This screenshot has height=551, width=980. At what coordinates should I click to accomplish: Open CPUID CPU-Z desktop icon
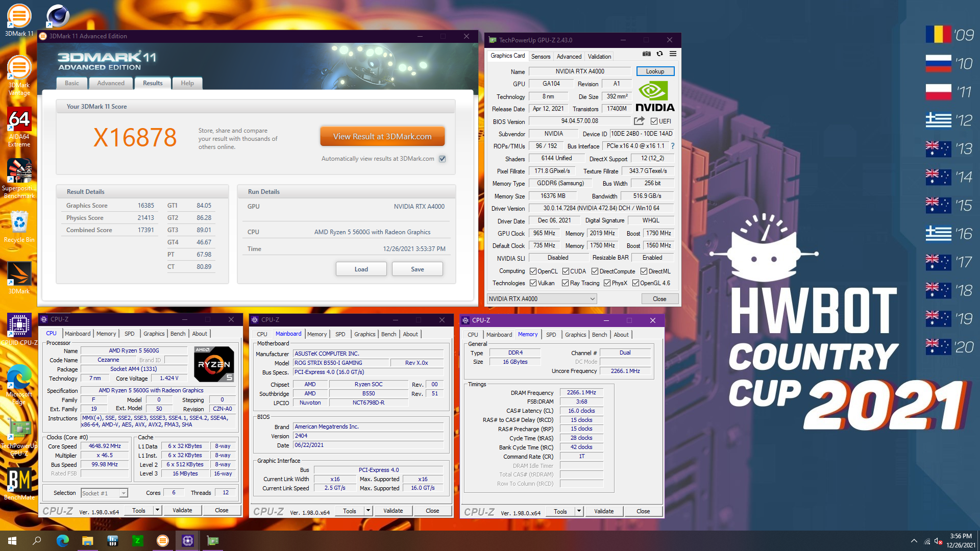pyautogui.click(x=19, y=330)
